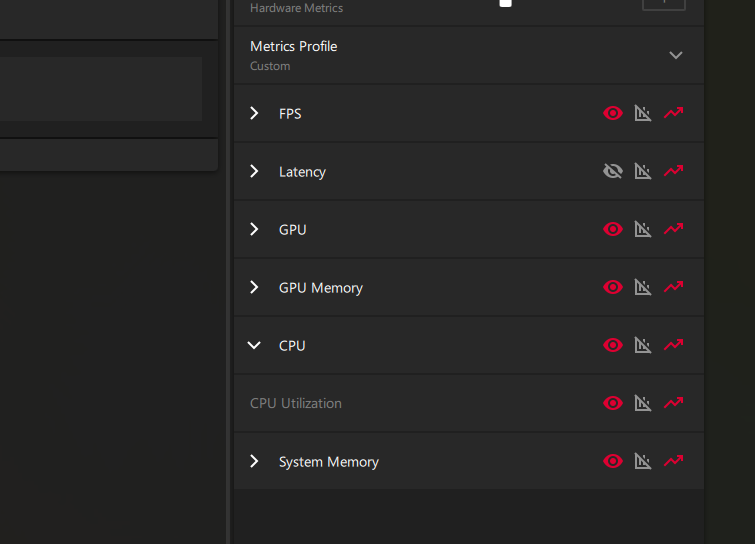755x544 pixels.
Task: Click the FPS graph trend icon
Action: (x=674, y=113)
